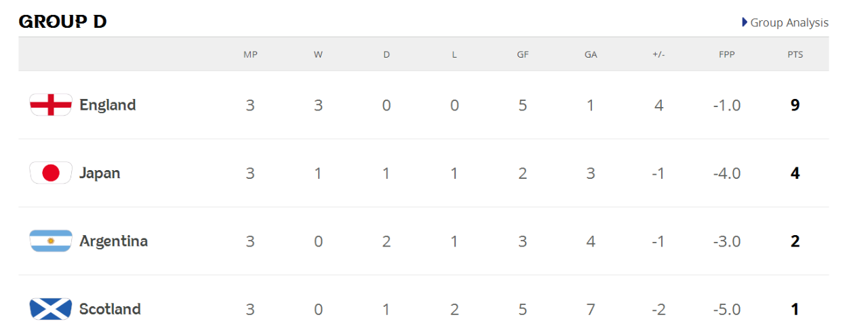Click the PTS column header
Screen dimensions: 868x330
795,54
